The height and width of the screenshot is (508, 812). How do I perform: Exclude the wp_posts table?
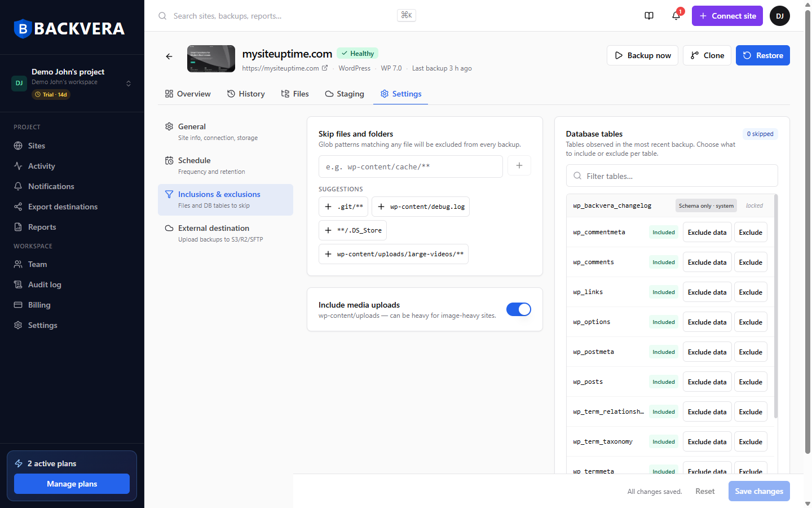point(751,382)
